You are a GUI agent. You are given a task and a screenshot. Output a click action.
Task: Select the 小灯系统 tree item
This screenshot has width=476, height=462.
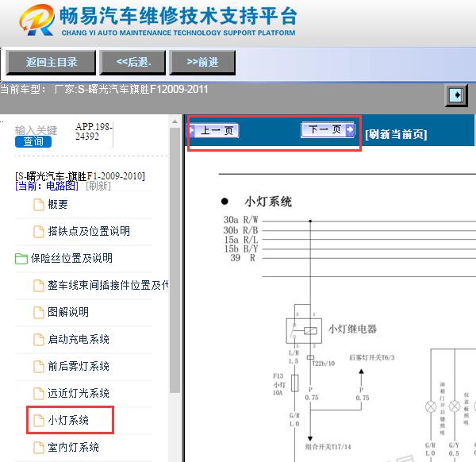coord(68,421)
